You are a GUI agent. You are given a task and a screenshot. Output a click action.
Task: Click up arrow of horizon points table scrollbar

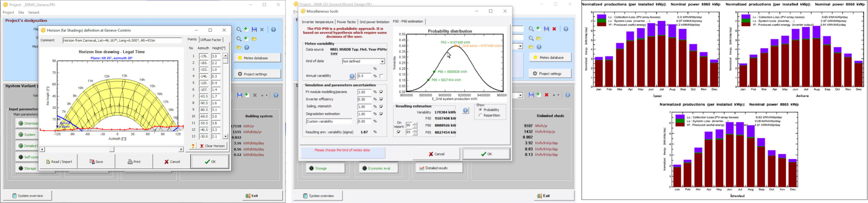[x=225, y=56]
